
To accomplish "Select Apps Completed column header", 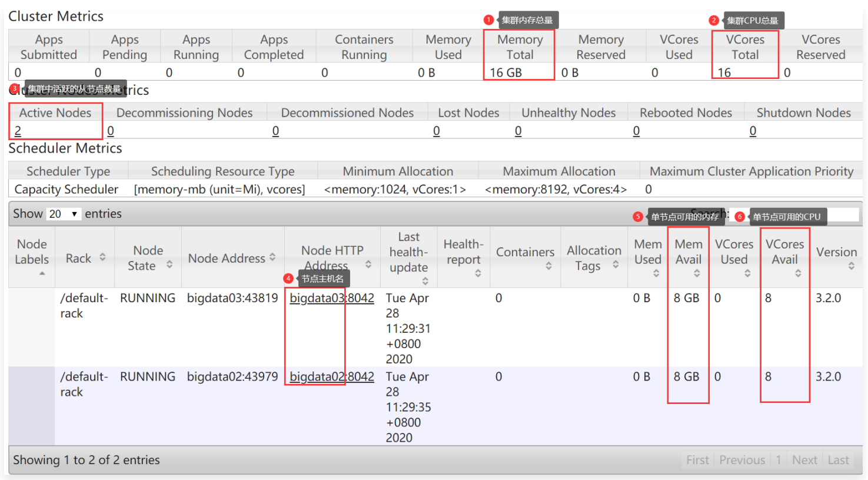I will [x=274, y=47].
